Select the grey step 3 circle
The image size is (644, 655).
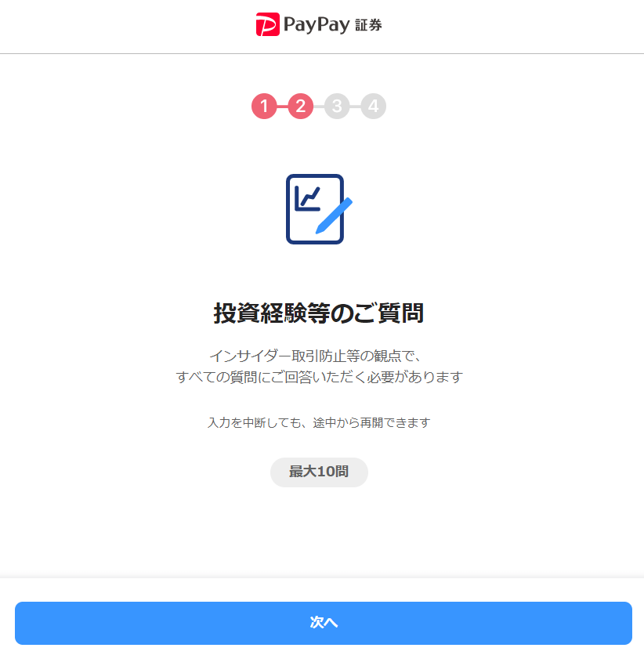tap(337, 106)
